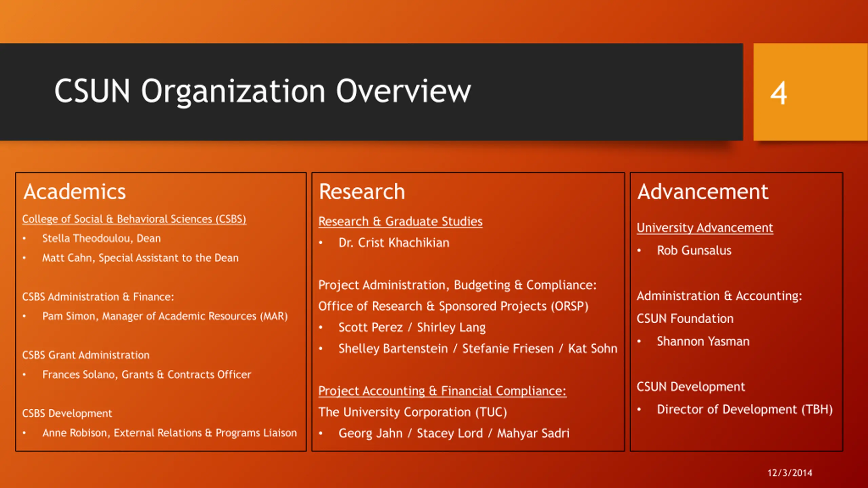Select 'CSBS Development' text
Image resolution: width=868 pixels, height=488 pixels.
[x=67, y=413]
